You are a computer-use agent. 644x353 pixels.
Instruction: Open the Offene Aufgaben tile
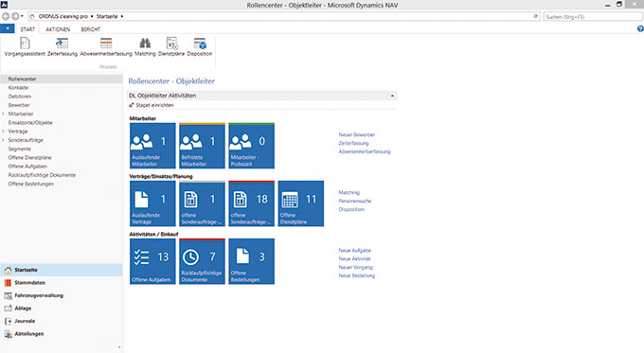coord(152,261)
